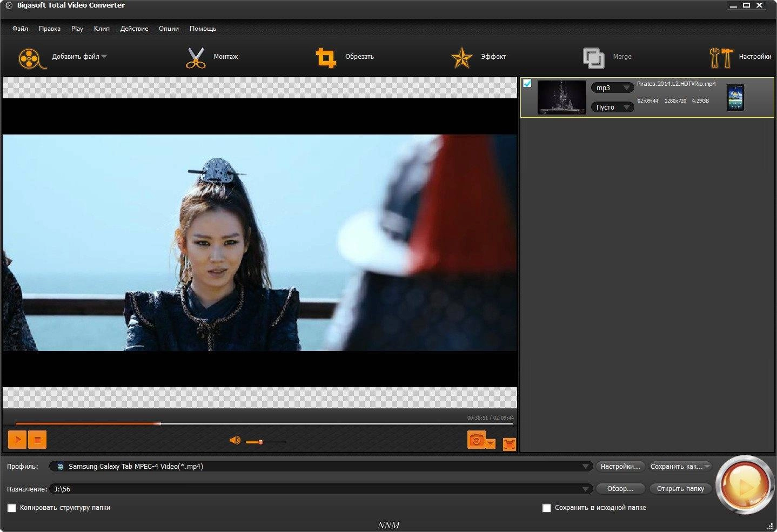This screenshot has width=777, height=532.
Task: Click the Эффект toolbar label
Action: (493, 57)
